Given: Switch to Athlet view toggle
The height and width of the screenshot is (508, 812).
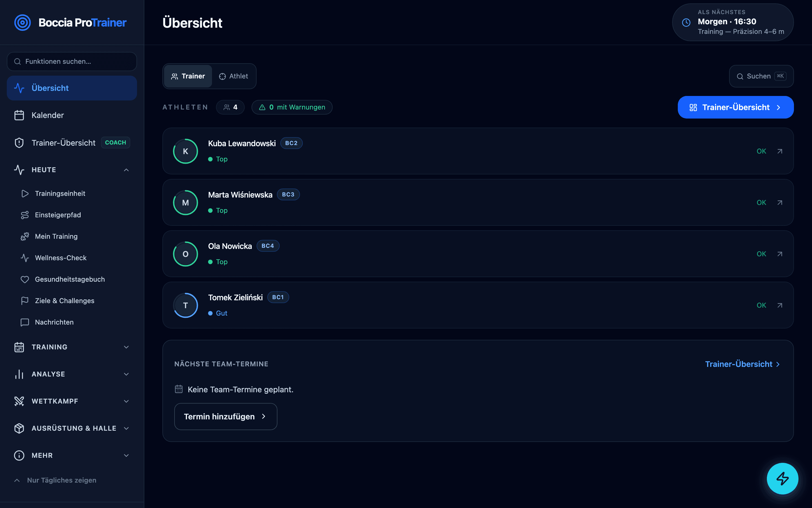Looking at the screenshot, I should click(x=233, y=76).
